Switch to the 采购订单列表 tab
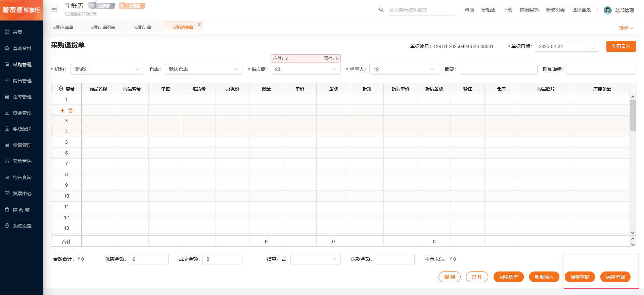The image size is (644, 295). pos(103,28)
